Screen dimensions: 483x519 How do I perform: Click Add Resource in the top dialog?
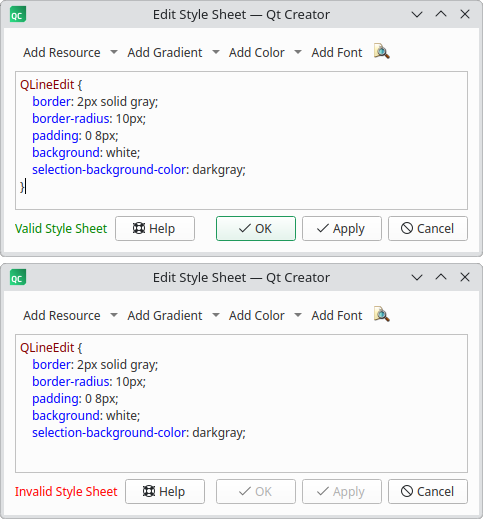coord(62,53)
